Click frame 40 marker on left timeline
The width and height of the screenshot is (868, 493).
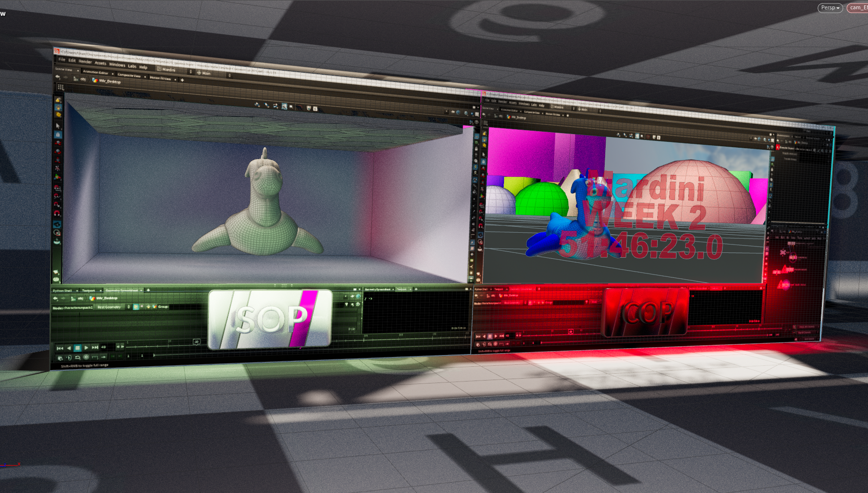coord(196,342)
